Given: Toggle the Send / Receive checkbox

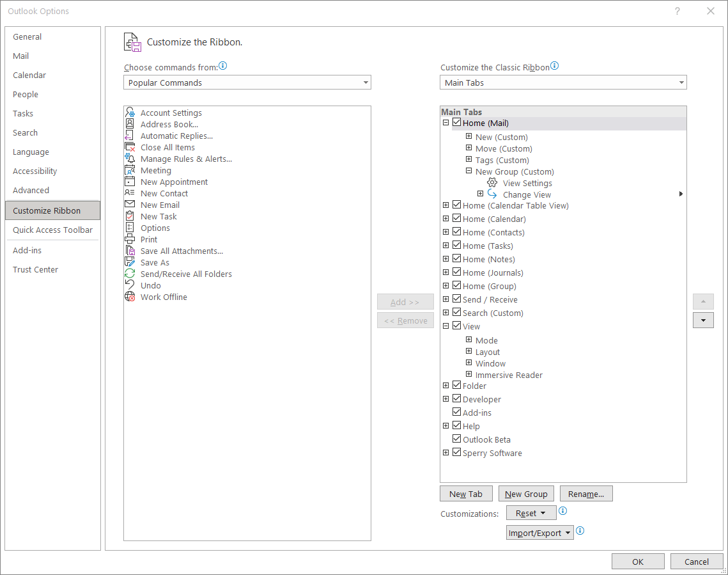Looking at the screenshot, I should (457, 299).
